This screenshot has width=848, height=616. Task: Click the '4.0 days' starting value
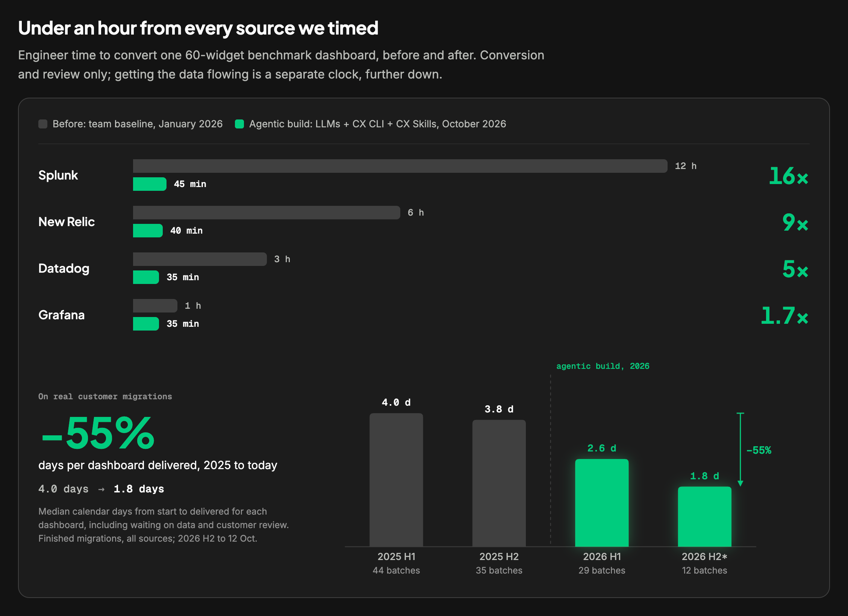[64, 489]
